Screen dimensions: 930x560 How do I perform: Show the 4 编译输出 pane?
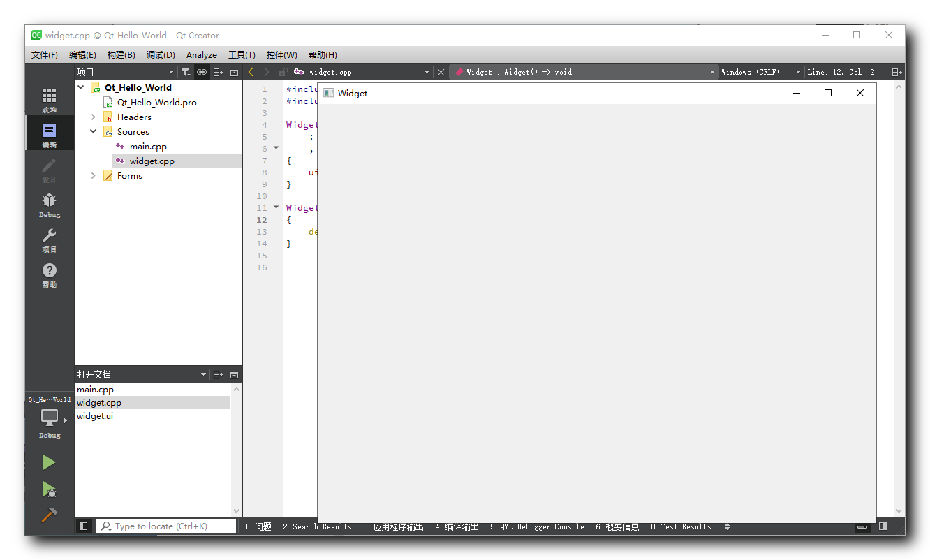click(457, 526)
